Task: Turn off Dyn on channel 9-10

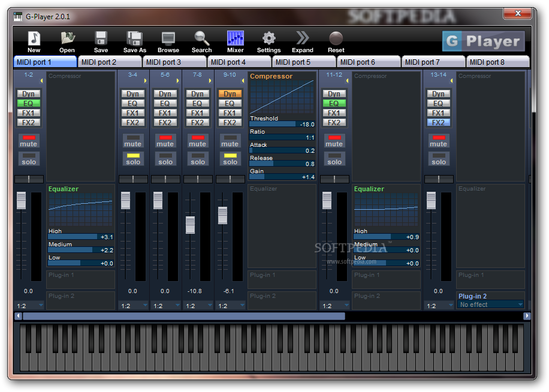Action: click(x=230, y=94)
